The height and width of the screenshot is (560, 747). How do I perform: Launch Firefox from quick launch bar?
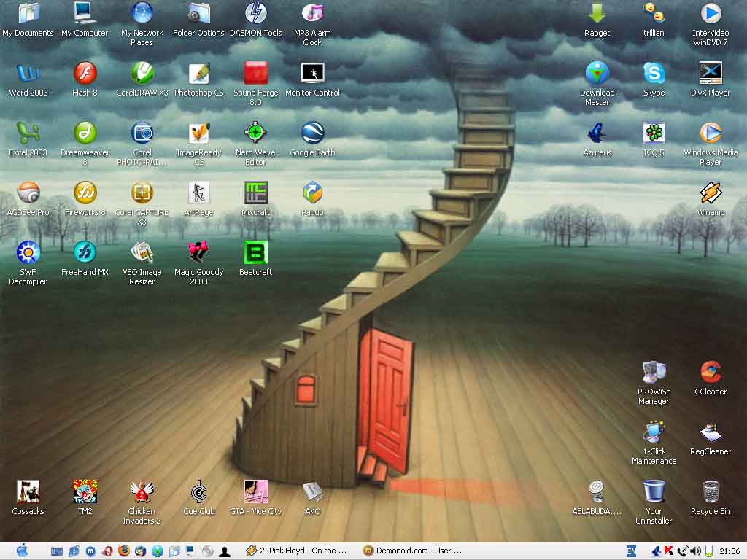point(124,551)
